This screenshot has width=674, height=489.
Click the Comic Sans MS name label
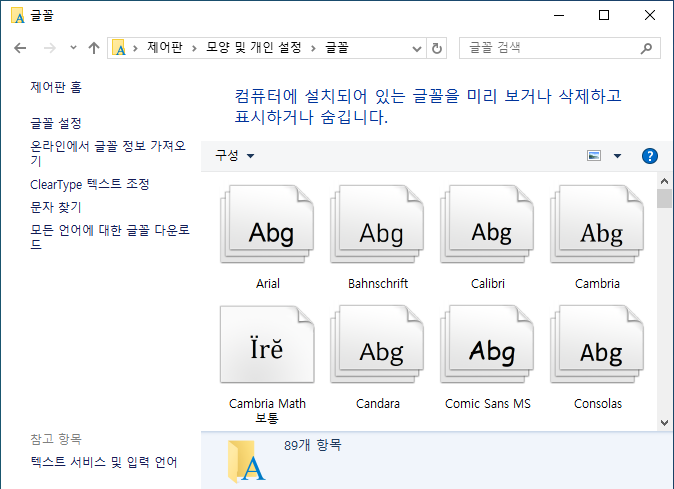click(488, 403)
